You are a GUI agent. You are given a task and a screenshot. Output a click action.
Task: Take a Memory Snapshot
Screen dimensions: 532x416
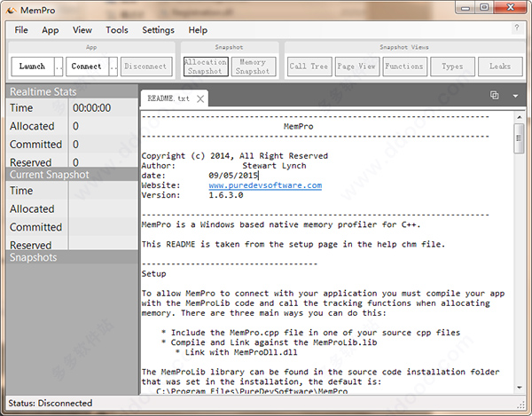[x=253, y=67]
